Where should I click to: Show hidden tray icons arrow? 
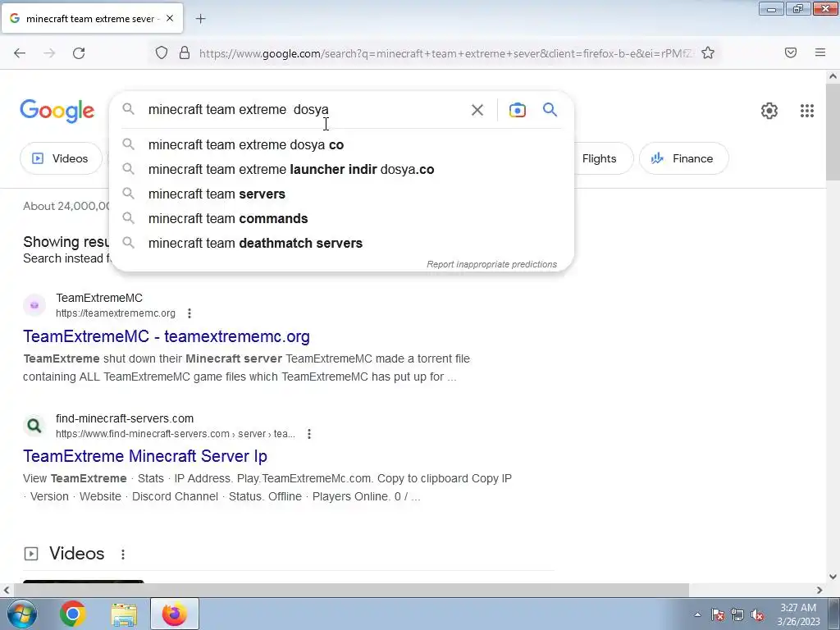[697, 614]
